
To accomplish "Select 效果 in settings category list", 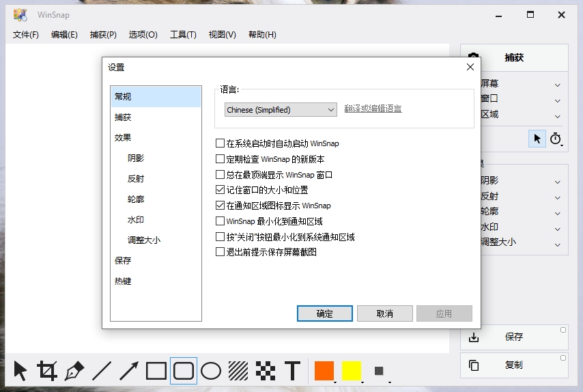I will click(156, 137).
